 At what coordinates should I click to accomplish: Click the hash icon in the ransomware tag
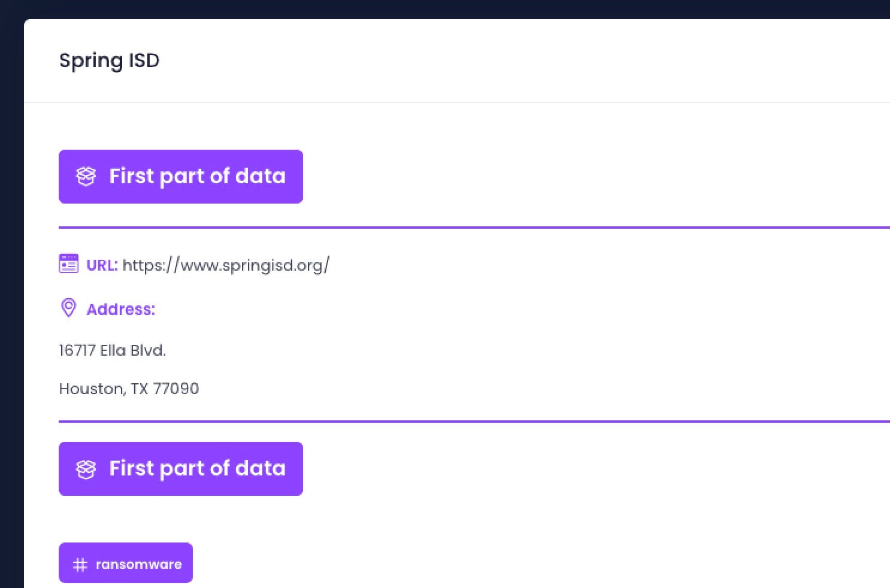pos(80,565)
